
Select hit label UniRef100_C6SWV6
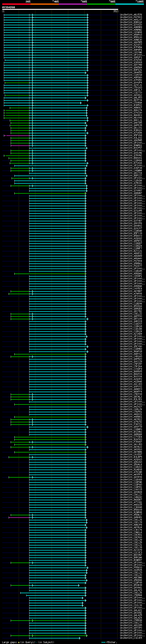131,32
